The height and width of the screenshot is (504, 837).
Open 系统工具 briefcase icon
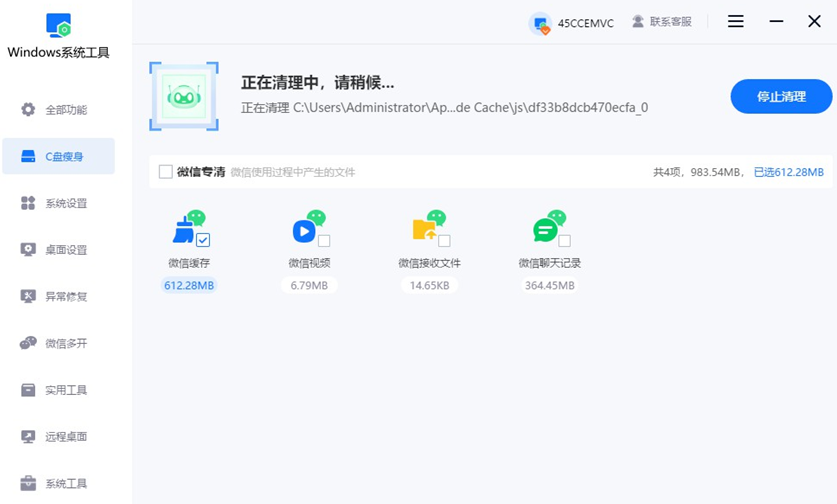tap(28, 483)
